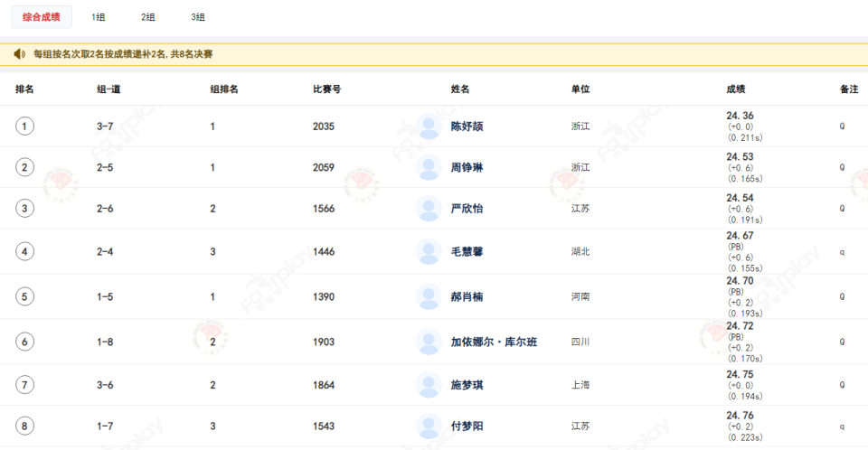Image resolution: width=868 pixels, height=450 pixels.
Task: Click avatar icon beside 付梦阳
Action: [x=429, y=426]
